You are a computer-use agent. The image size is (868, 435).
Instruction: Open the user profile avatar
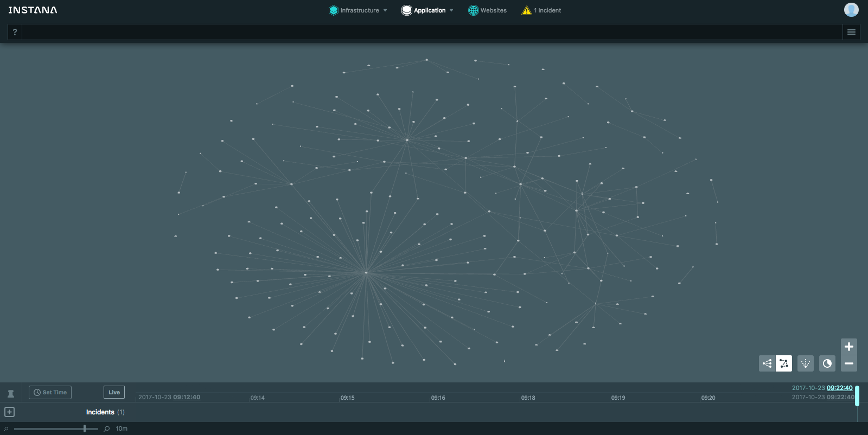[851, 10]
